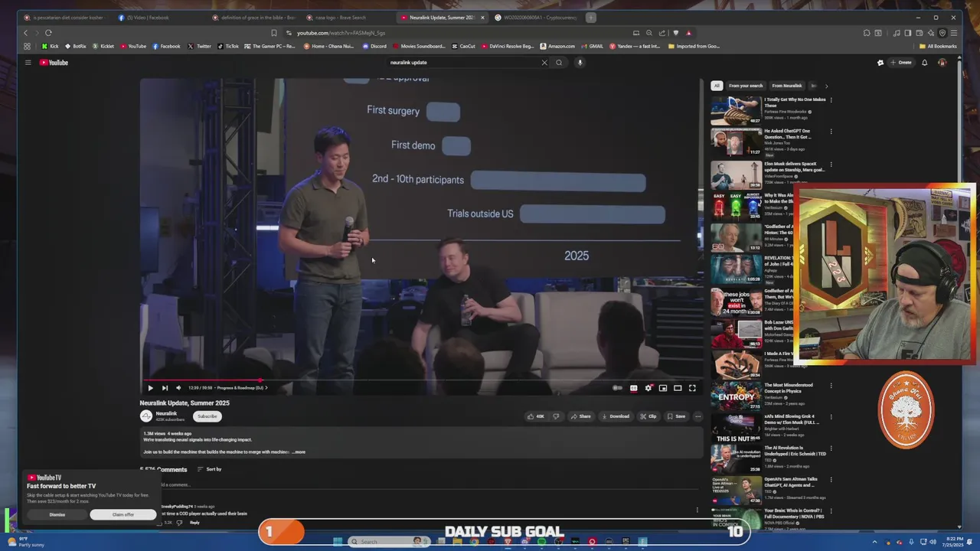
Task: Expand the description with ...more
Action: click(x=299, y=452)
